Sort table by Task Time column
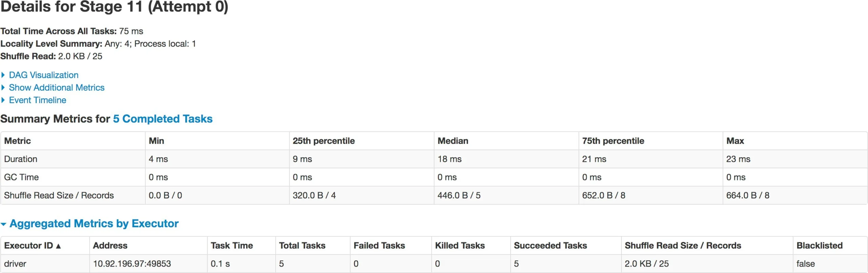The width and height of the screenshot is (868, 273). [232, 246]
